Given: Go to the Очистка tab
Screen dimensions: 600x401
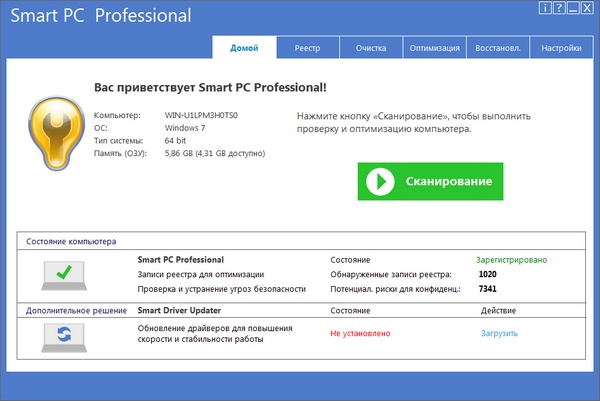Looking at the screenshot, I should (x=370, y=48).
